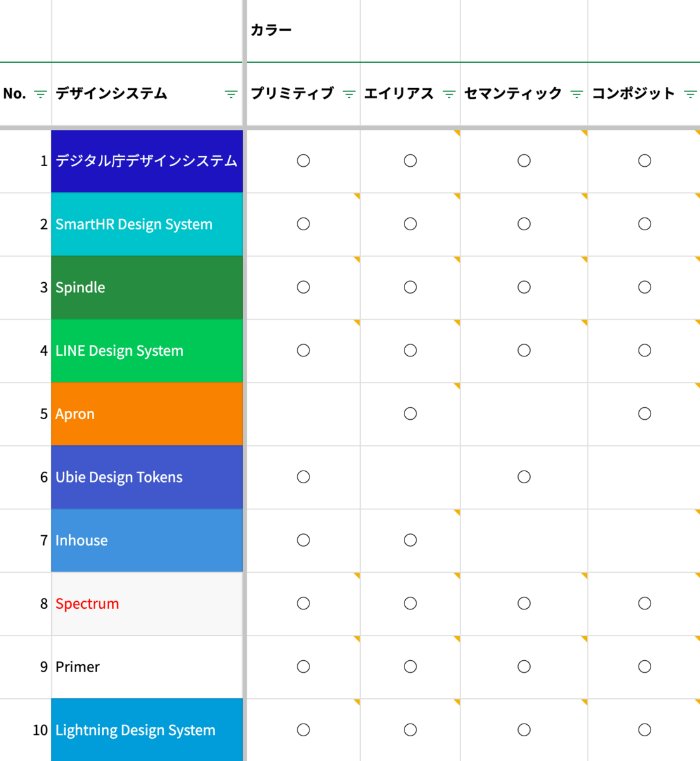The width and height of the screenshot is (700, 761).
Task: Click the エイリアス circle in Spindle row
Action: click(410, 287)
